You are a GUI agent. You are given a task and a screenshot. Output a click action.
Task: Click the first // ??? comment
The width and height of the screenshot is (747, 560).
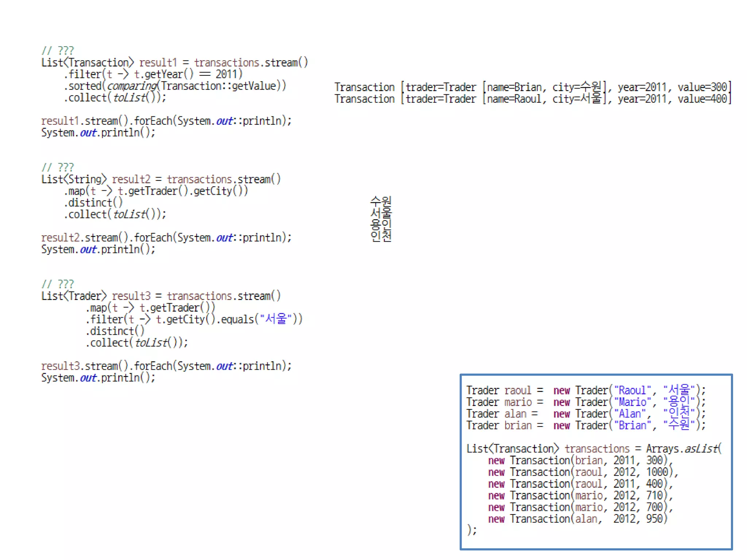click(58, 50)
